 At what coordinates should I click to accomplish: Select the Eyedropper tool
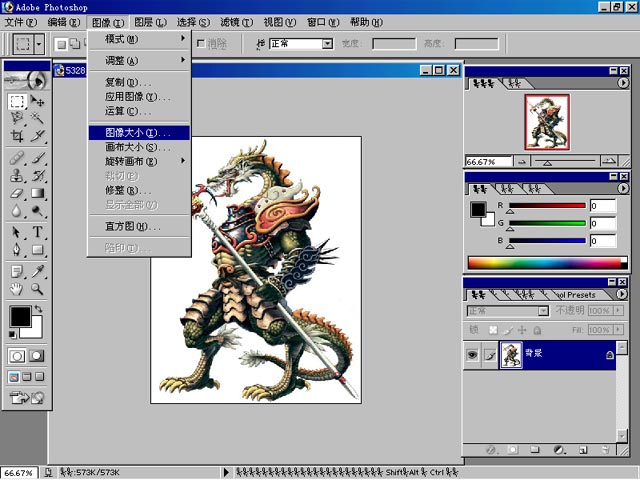37,271
